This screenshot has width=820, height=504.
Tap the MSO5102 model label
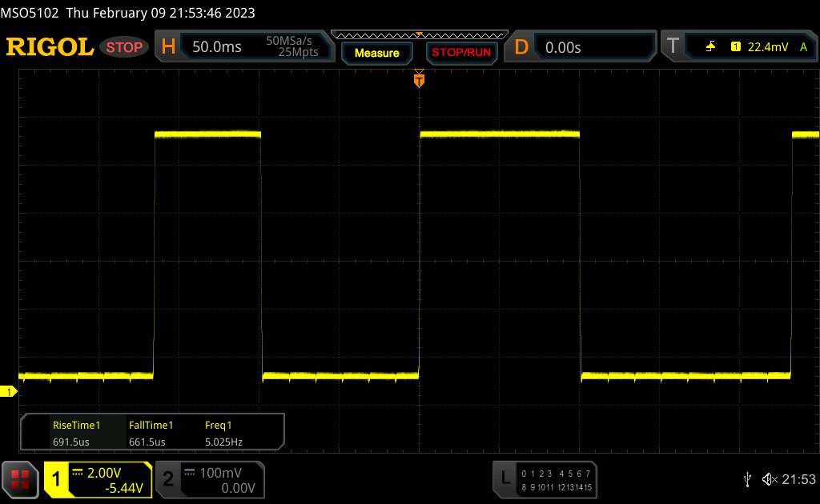30,13
